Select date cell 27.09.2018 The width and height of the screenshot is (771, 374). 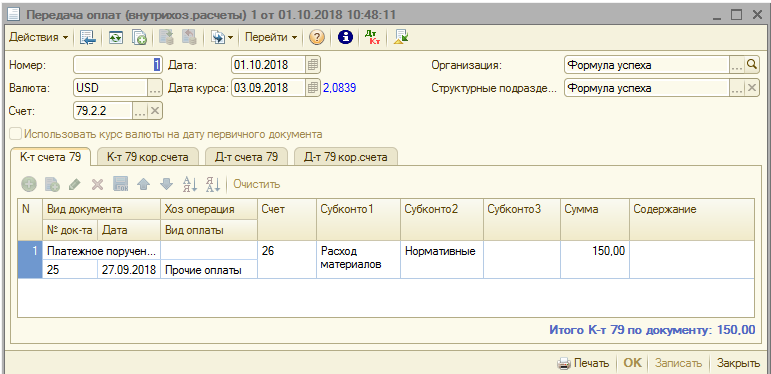(x=129, y=270)
